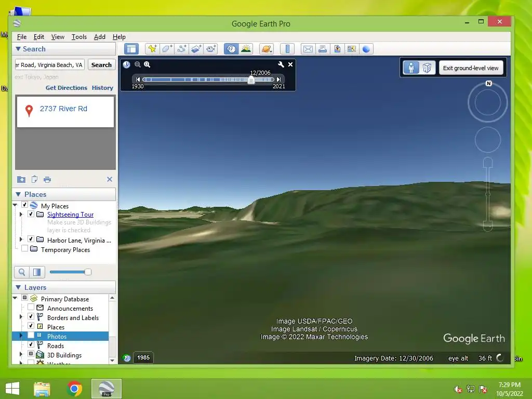Image resolution: width=532 pixels, height=399 pixels.
Task: Click the Search button
Action: pos(101,65)
